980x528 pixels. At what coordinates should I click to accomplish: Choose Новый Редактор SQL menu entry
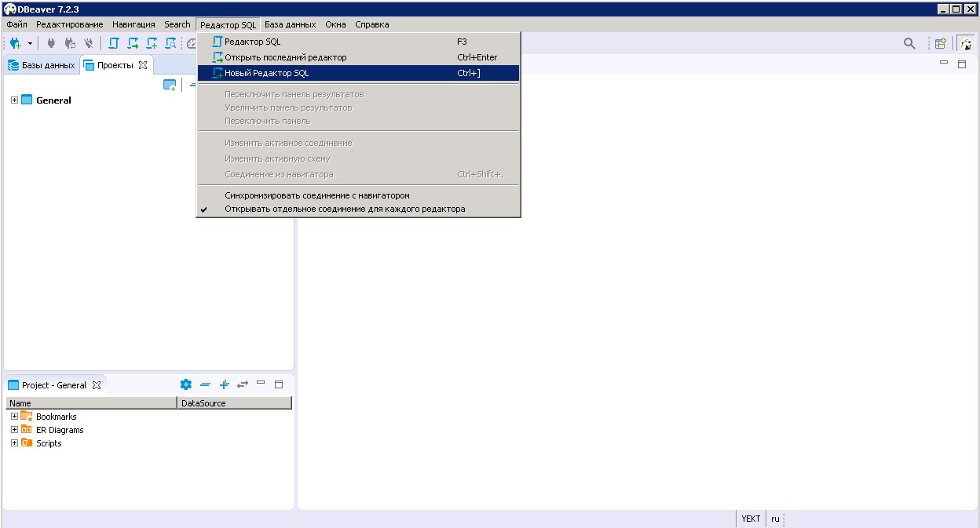click(x=359, y=73)
